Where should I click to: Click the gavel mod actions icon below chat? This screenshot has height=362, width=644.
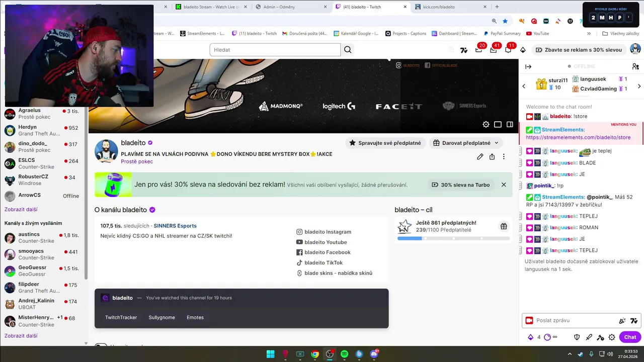pyautogui.click(x=600, y=337)
